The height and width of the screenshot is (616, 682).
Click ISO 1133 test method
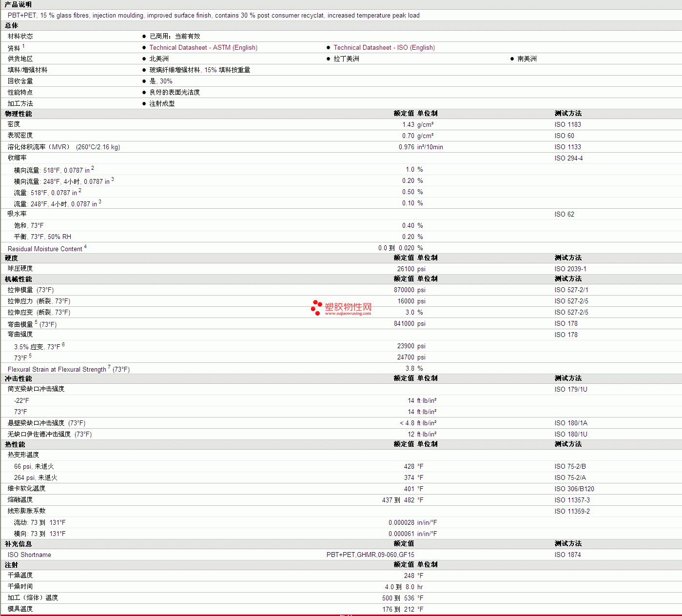click(567, 147)
